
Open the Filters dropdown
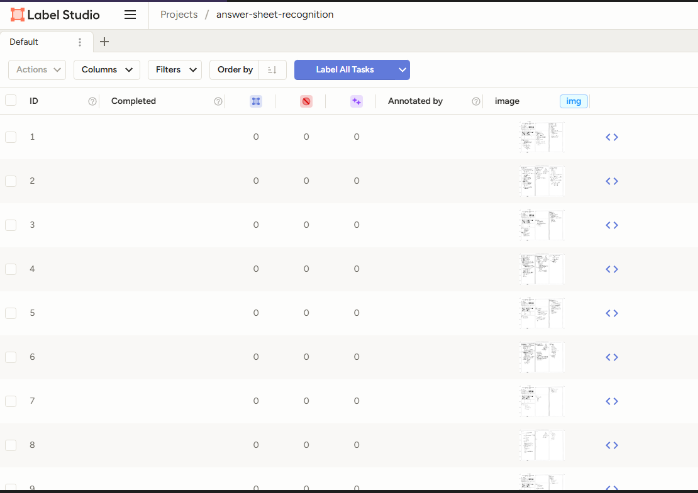point(175,70)
